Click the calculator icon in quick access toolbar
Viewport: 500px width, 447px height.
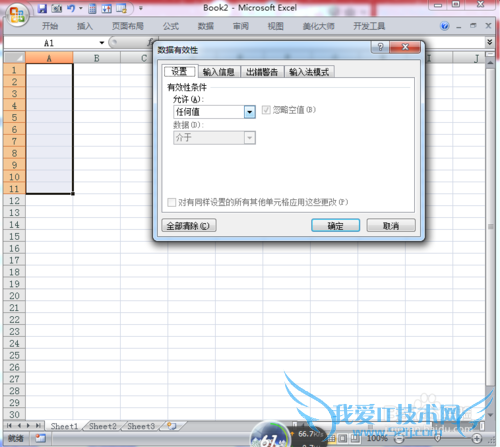click(92, 8)
